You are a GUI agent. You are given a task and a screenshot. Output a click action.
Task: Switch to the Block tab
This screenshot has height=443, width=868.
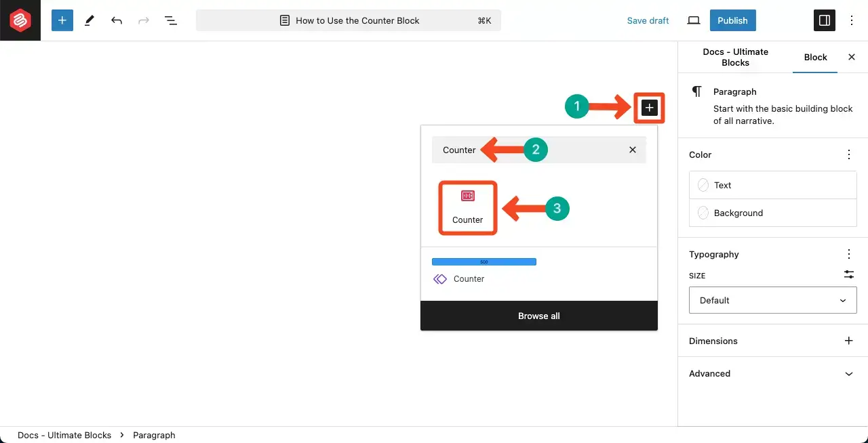click(815, 57)
